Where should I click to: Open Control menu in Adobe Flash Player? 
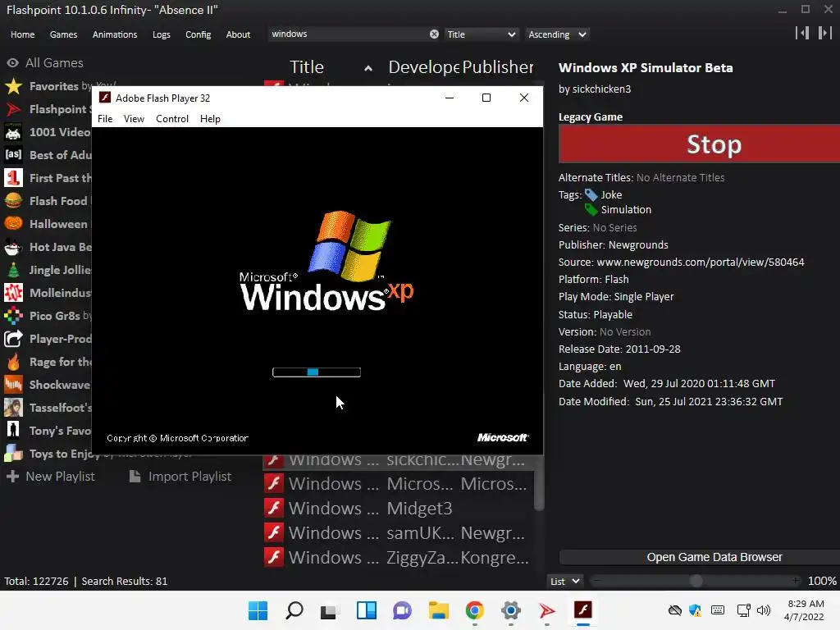pyautogui.click(x=172, y=119)
